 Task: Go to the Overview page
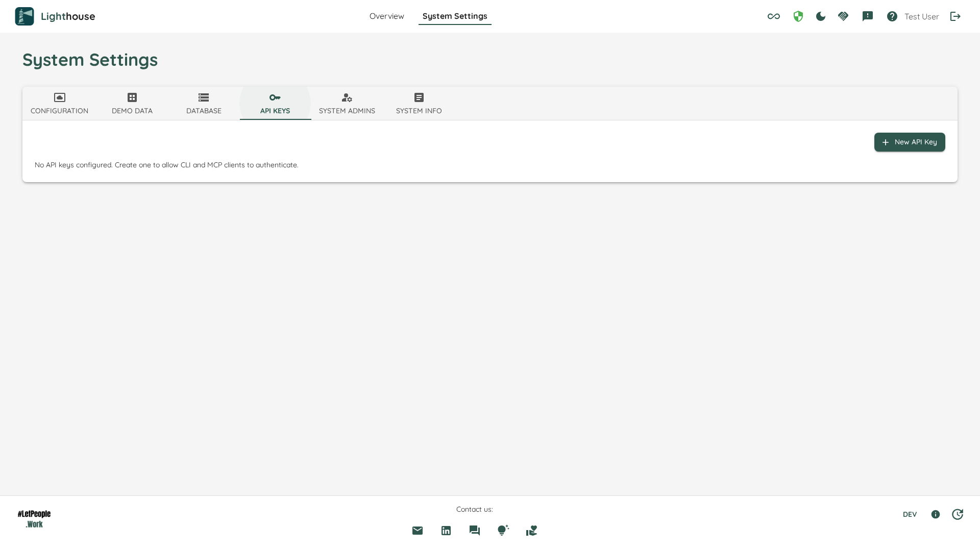(x=386, y=16)
